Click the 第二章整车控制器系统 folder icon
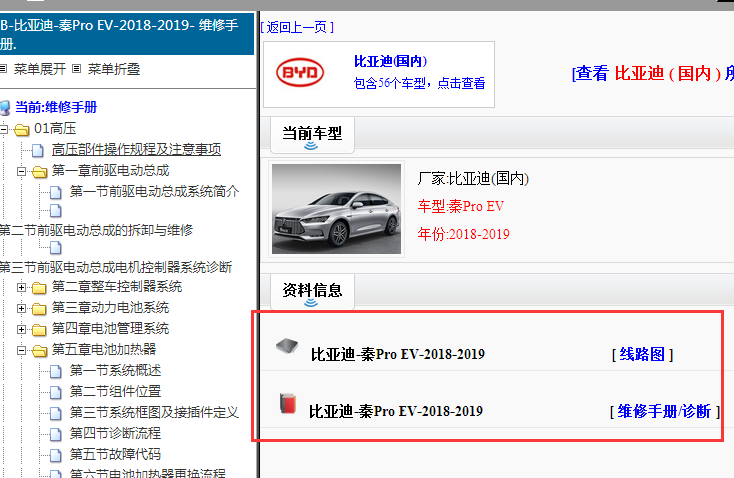This screenshot has height=478, width=734. tap(39, 287)
